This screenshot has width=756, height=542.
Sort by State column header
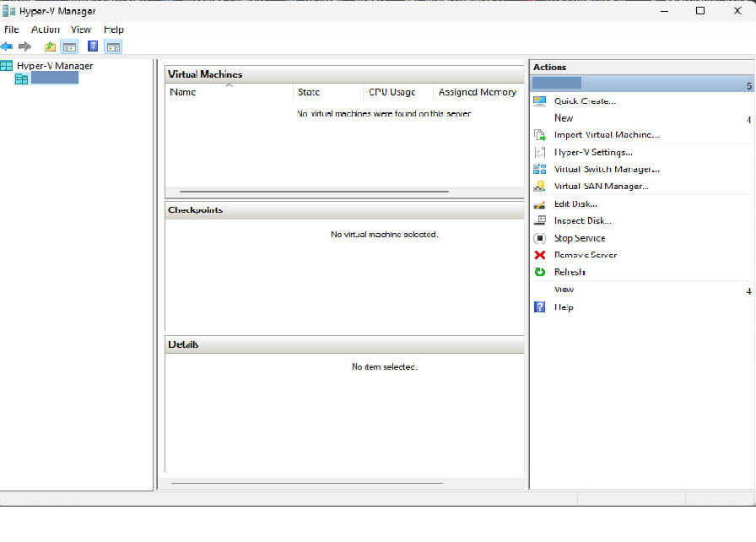point(328,92)
